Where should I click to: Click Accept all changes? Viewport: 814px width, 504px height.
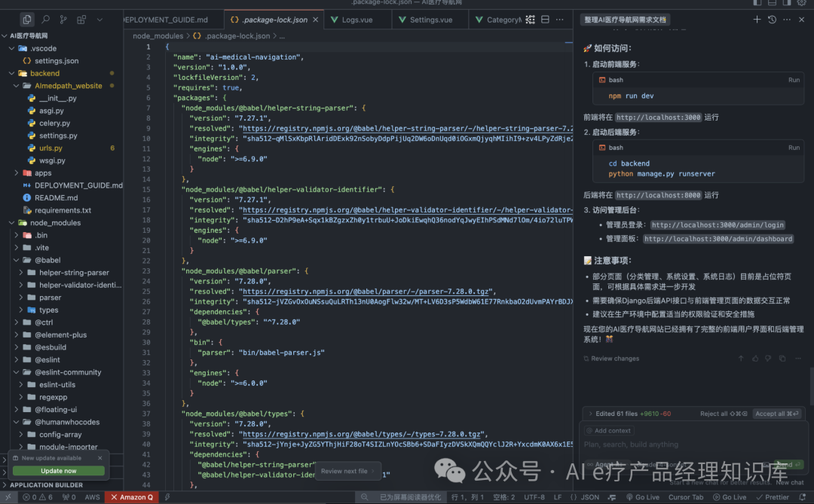click(x=776, y=414)
